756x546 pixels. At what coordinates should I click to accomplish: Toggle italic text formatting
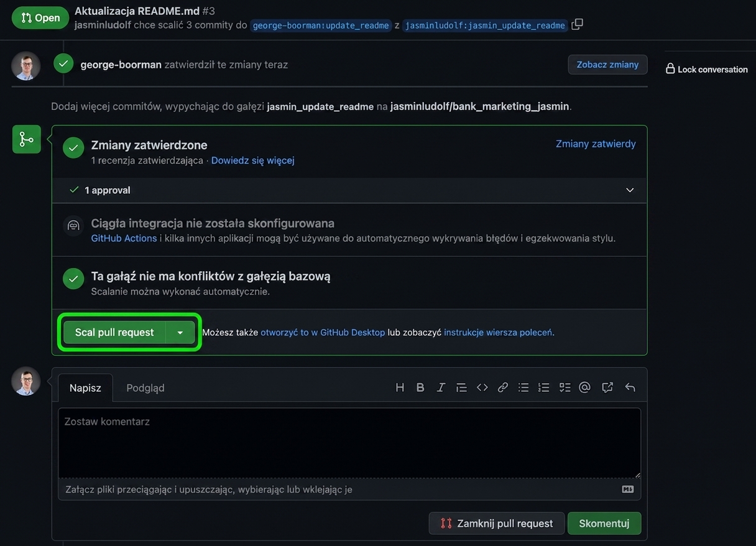coord(441,387)
